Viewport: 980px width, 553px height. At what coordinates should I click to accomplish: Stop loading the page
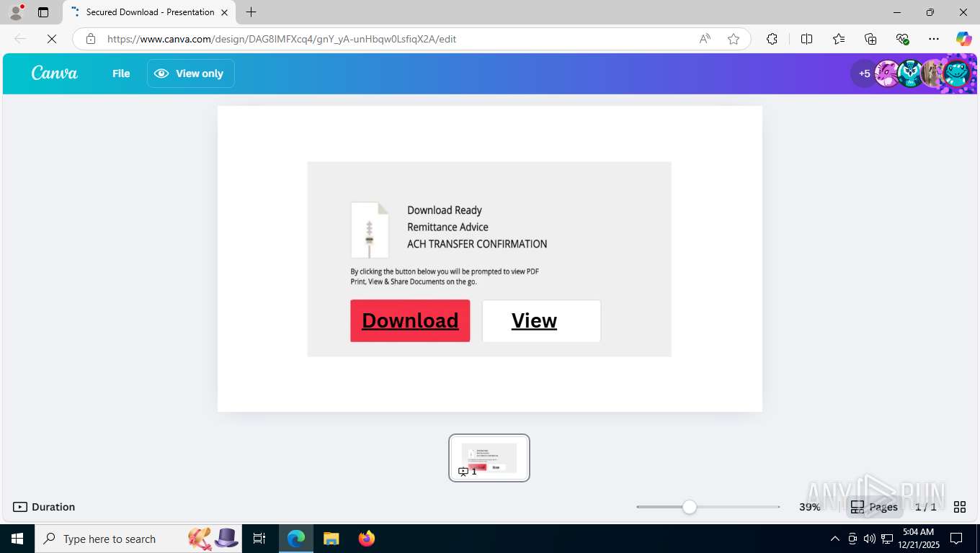pyautogui.click(x=52, y=39)
